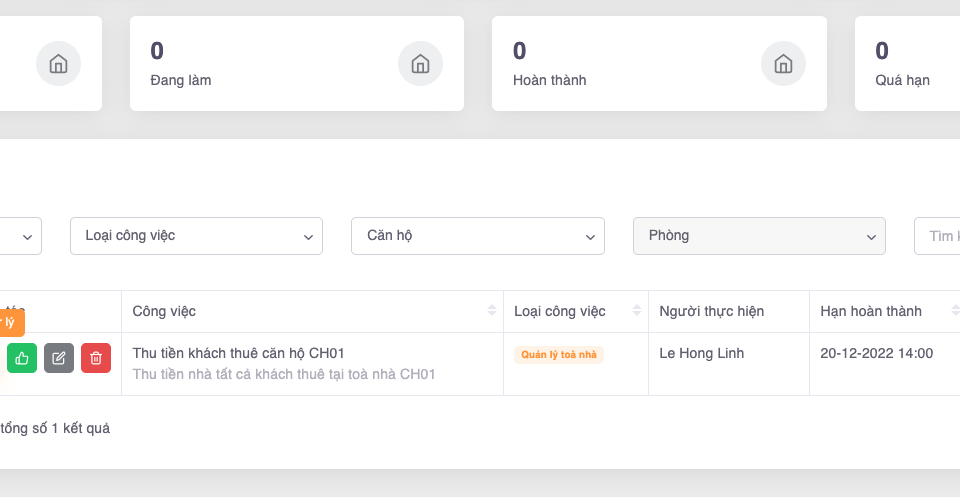Sort by Hạn hoàn thành using arrows

(x=955, y=311)
